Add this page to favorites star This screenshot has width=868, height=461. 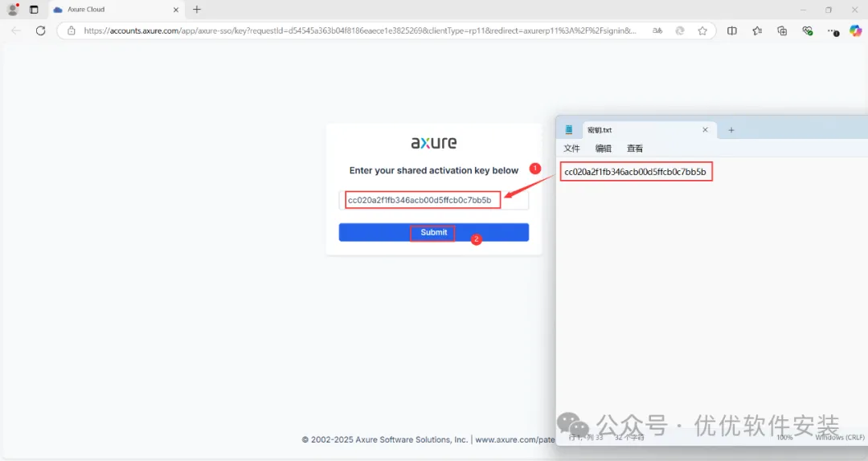click(702, 31)
